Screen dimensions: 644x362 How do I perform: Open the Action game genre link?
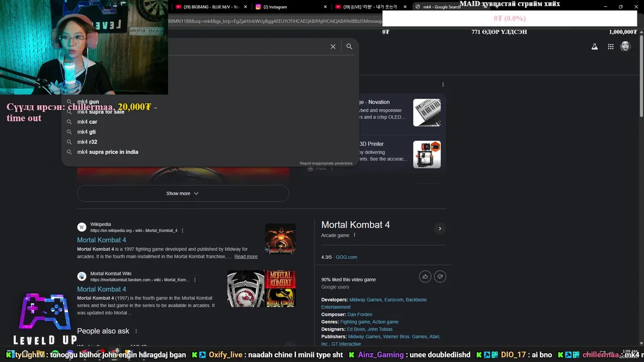[385, 322]
